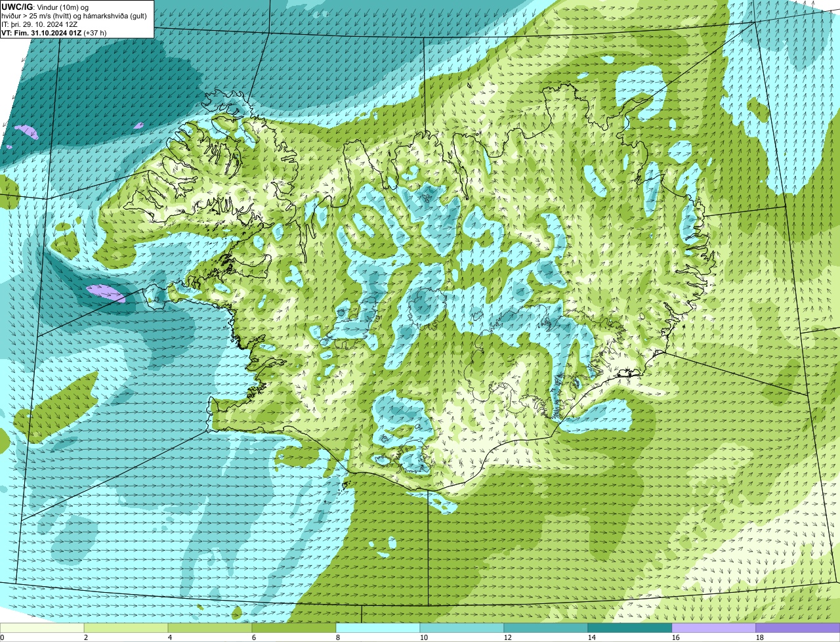
Task: Select the text 'hviður > 25 m/s (hvítt)'
Action: [37, 15]
